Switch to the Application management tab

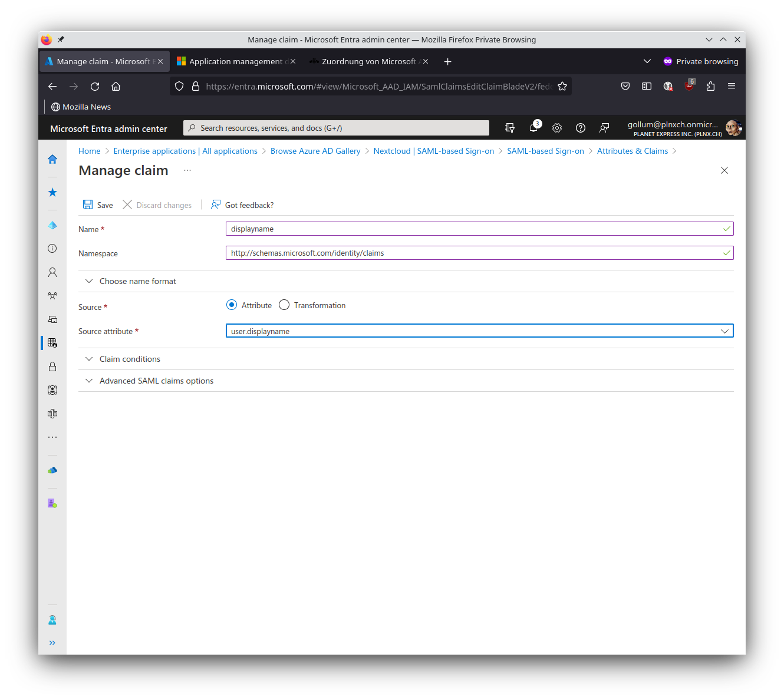[235, 61]
